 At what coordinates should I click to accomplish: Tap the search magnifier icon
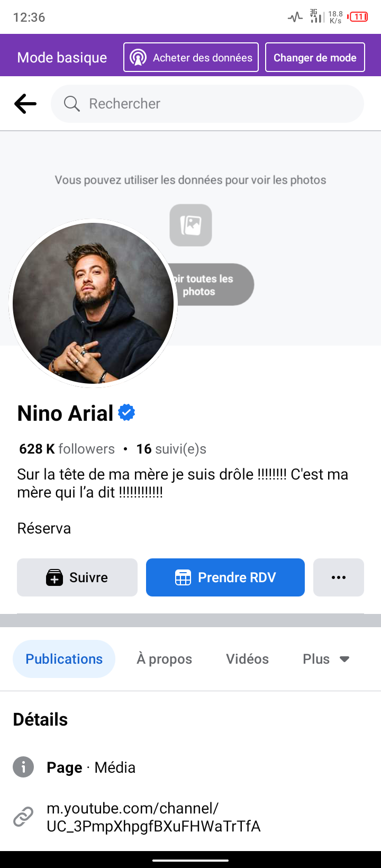71,104
